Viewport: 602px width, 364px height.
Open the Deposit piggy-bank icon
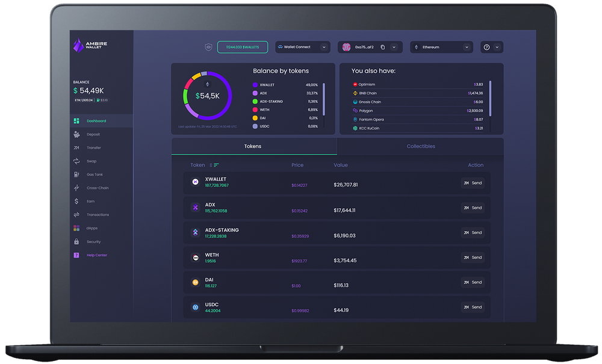click(x=76, y=134)
